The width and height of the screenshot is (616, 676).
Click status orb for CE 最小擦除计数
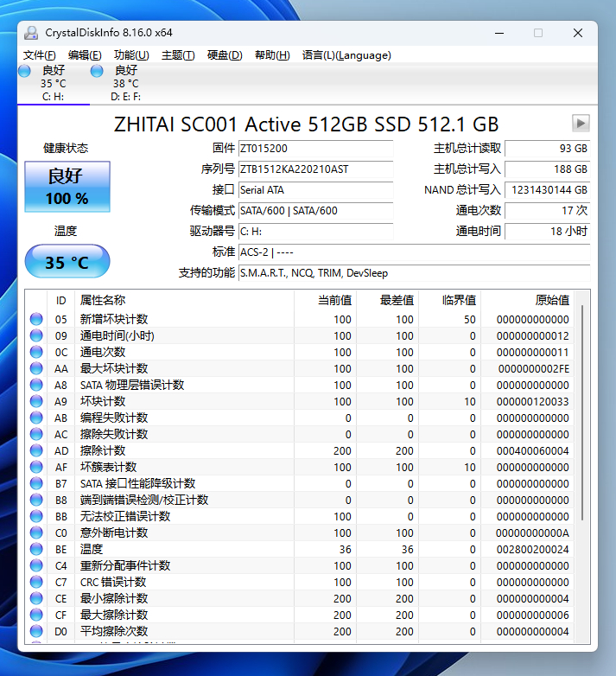pyautogui.click(x=36, y=598)
